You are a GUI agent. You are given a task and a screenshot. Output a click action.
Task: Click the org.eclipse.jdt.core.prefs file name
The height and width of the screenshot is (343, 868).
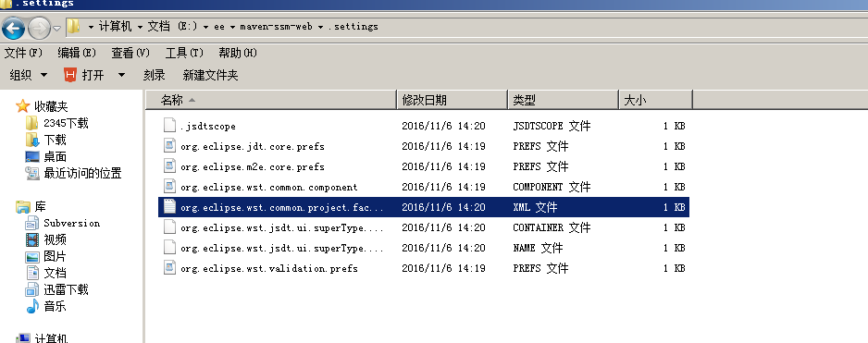point(253,147)
